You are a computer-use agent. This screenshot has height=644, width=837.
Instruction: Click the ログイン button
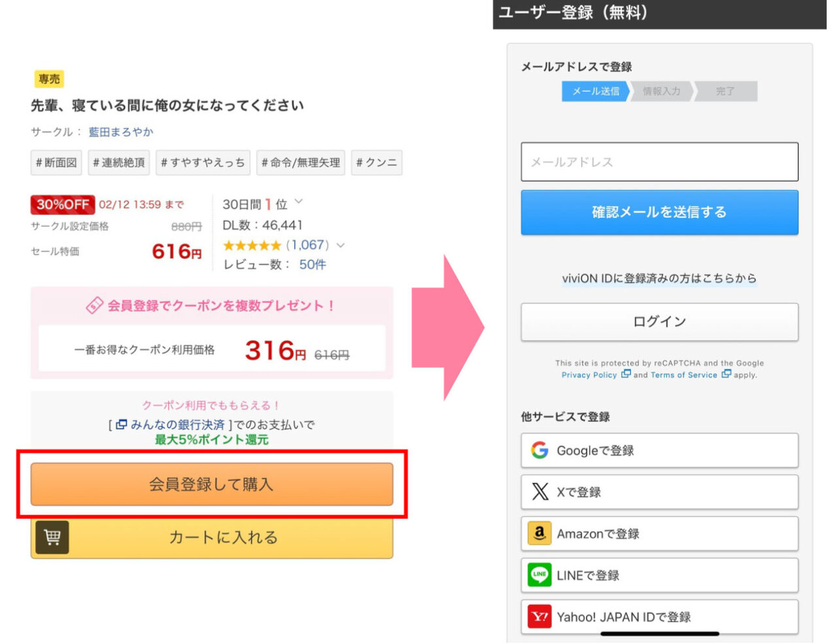tap(659, 322)
